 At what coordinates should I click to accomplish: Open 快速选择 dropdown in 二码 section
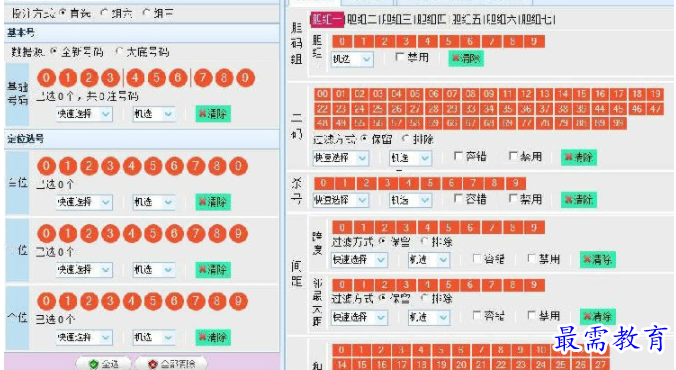(341, 158)
